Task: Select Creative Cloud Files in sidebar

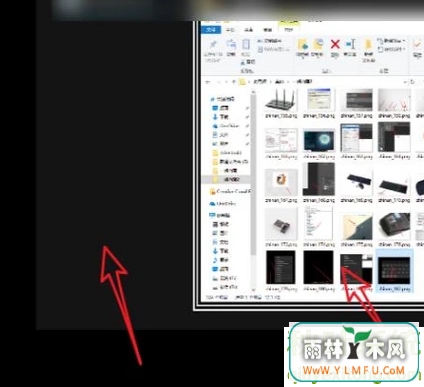Action: pos(229,191)
